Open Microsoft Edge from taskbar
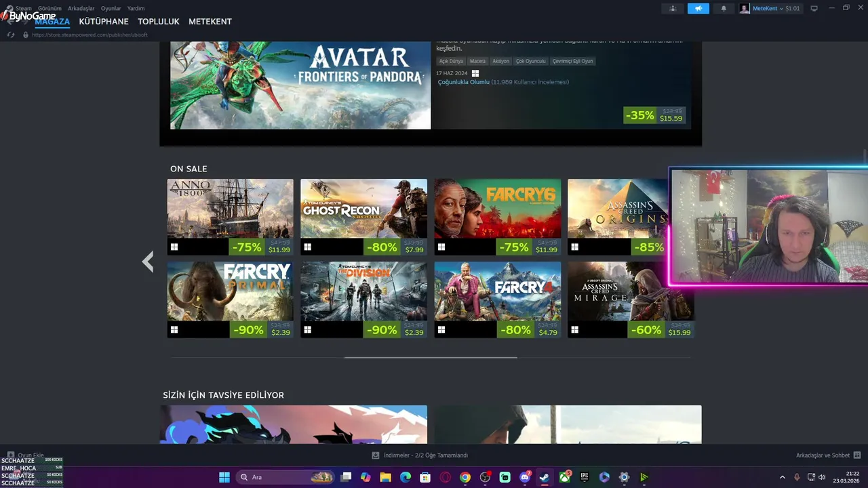 tap(406, 477)
